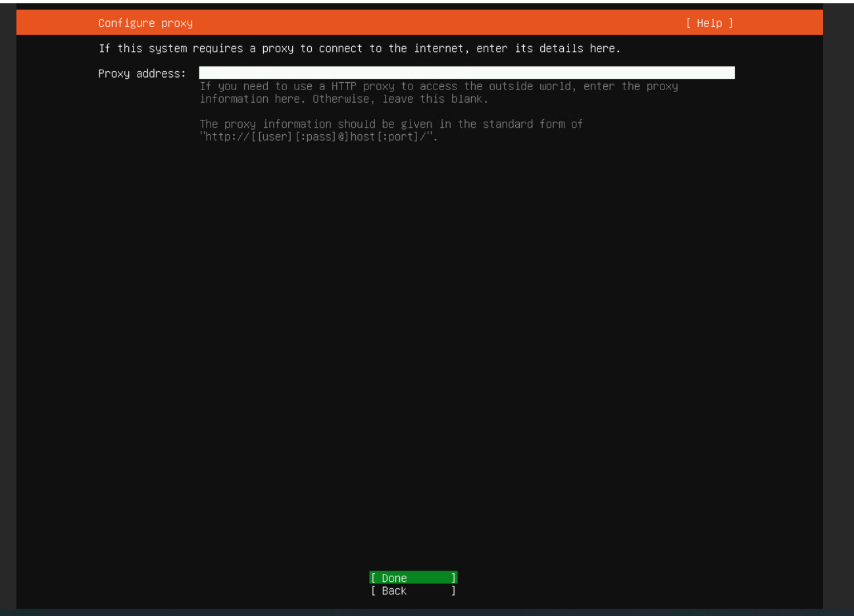Click the word 'HTTP' in the helper text
The width and height of the screenshot is (854, 616).
point(343,86)
